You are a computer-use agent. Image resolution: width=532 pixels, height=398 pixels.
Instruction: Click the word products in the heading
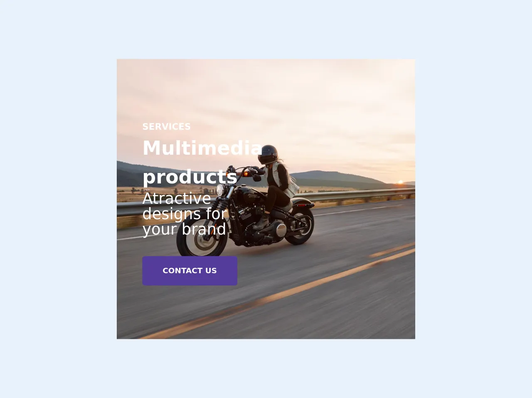pyautogui.click(x=190, y=177)
